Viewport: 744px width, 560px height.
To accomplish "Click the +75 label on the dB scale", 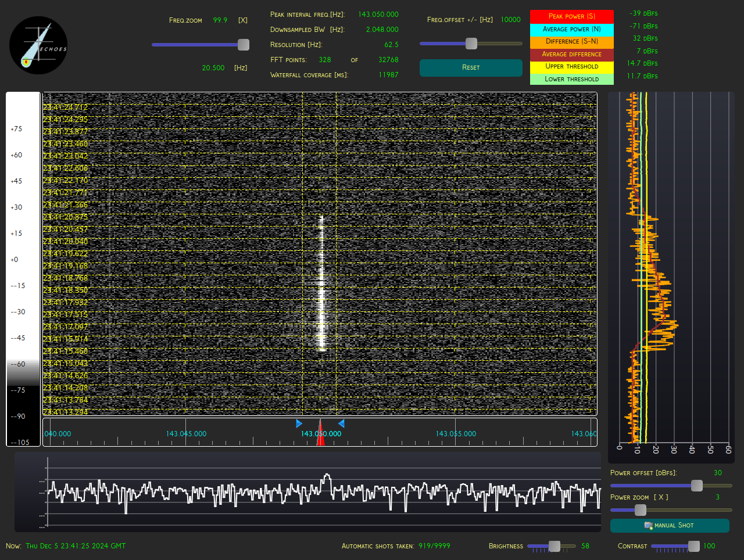I will pyautogui.click(x=16, y=129).
